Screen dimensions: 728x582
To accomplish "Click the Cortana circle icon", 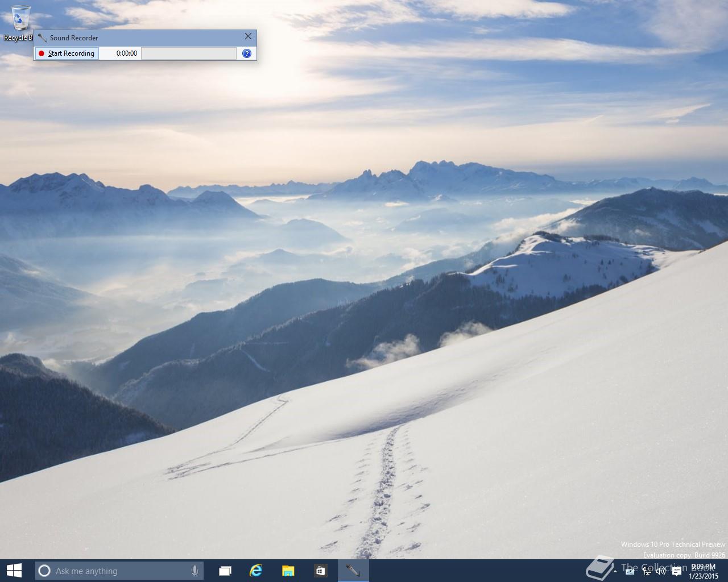I will click(x=44, y=571).
